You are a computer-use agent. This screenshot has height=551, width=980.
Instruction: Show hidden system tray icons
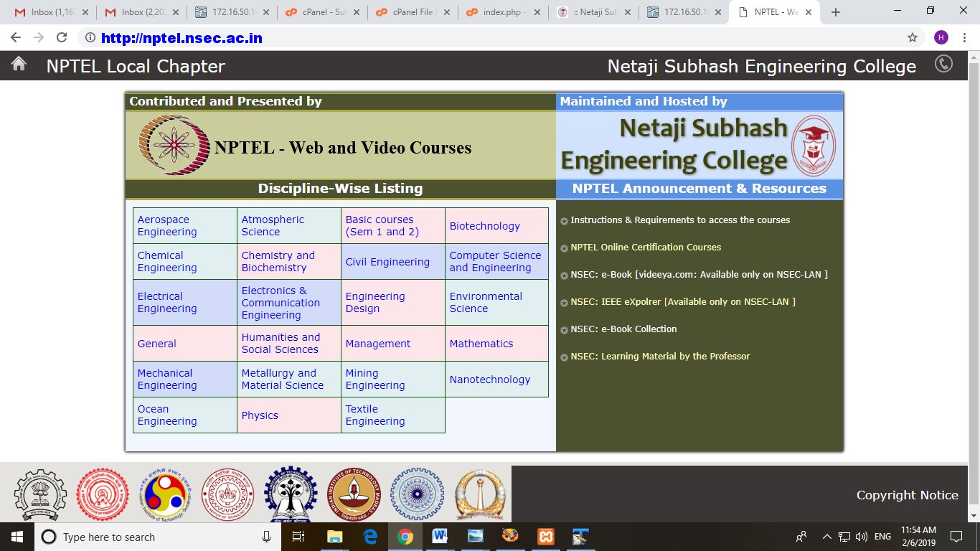[826, 537]
